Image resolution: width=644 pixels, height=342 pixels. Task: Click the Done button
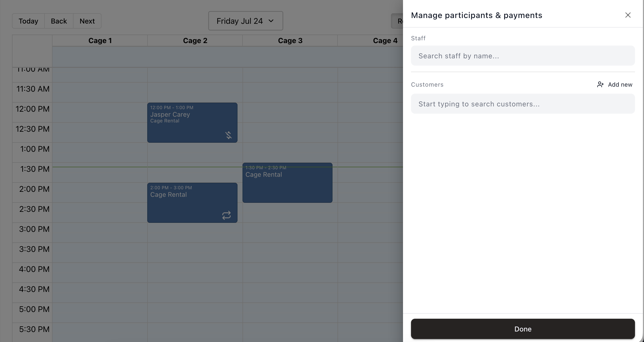pos(523,329)
